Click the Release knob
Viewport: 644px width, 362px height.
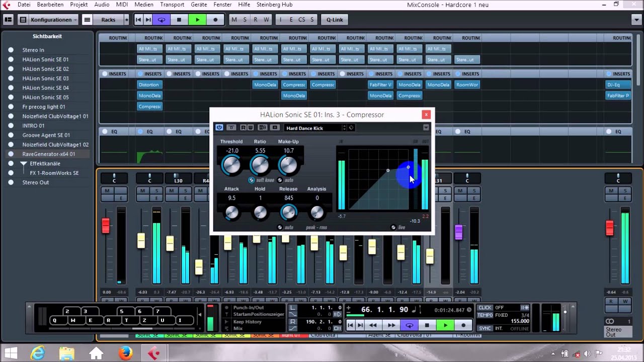point(289,213)
